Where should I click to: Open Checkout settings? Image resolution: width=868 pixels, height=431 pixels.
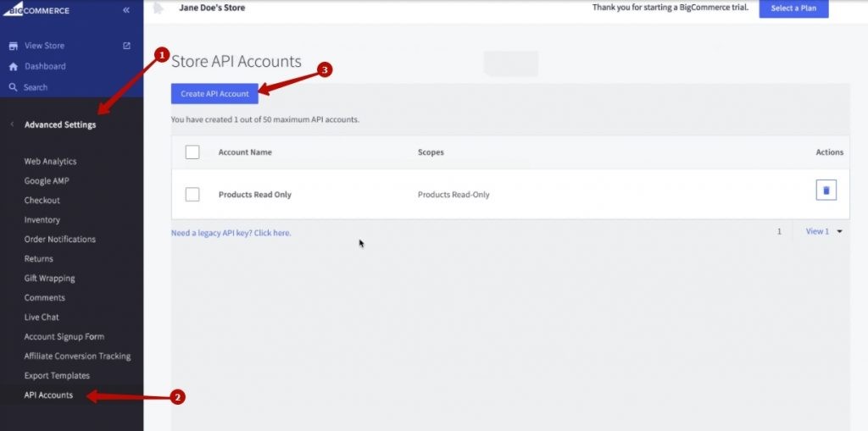(42, 201)
